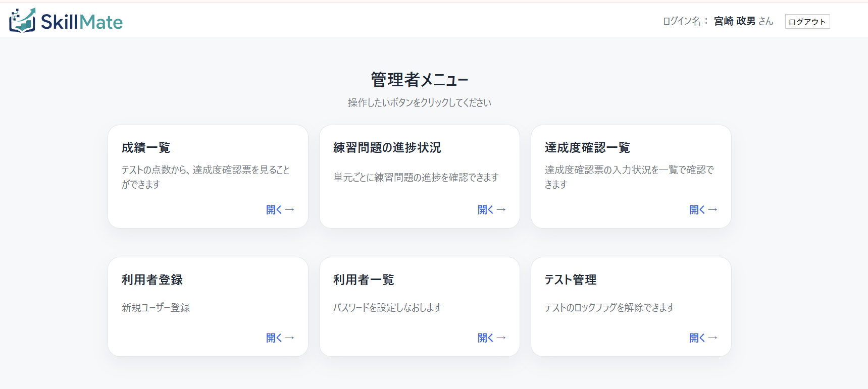Open 利用者登録 via its 開く link
The height and width of the screenshot is (389, 868).
280,338
